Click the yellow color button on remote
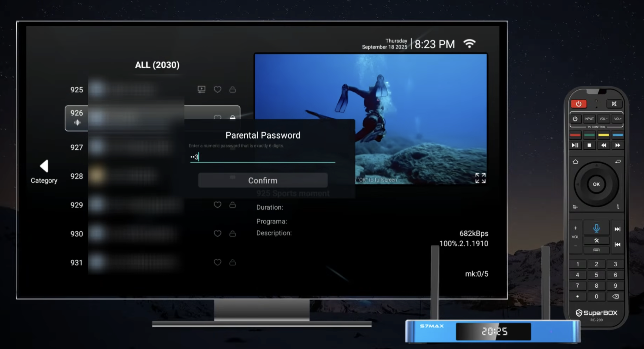644x349 pixels. [x=603, y=135]
